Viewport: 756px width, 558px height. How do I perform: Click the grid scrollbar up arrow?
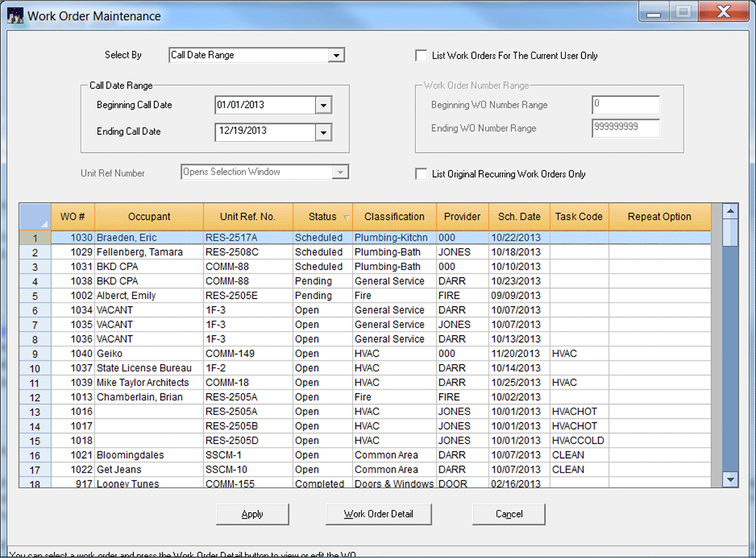[x=730, y=211]
